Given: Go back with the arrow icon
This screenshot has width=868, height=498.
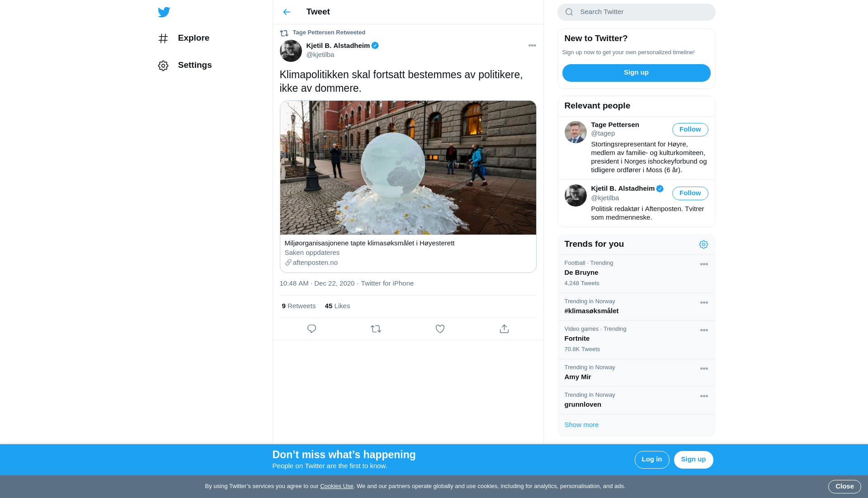Looking at the screenshot, I should tap(287, 12).
